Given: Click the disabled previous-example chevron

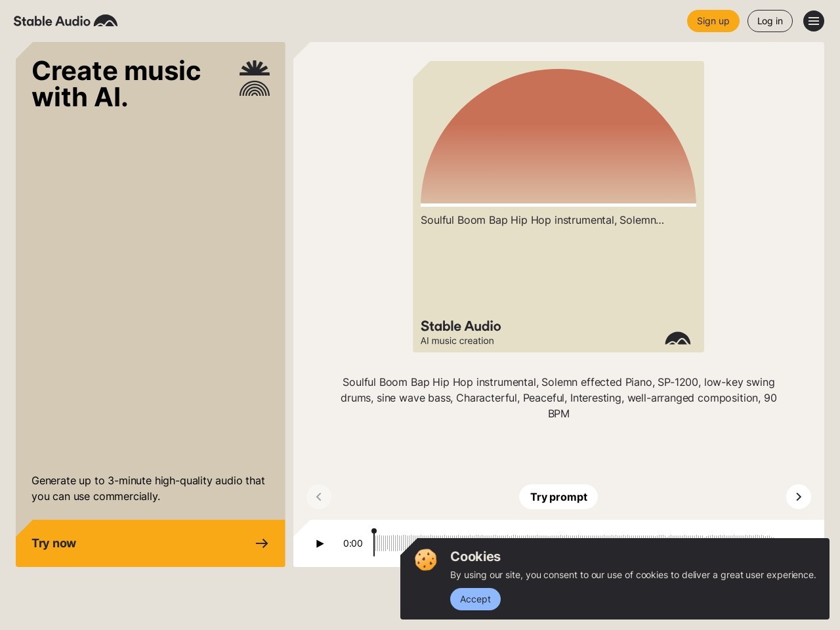Looking at the screenshot, I should click(x=319, y=497).
